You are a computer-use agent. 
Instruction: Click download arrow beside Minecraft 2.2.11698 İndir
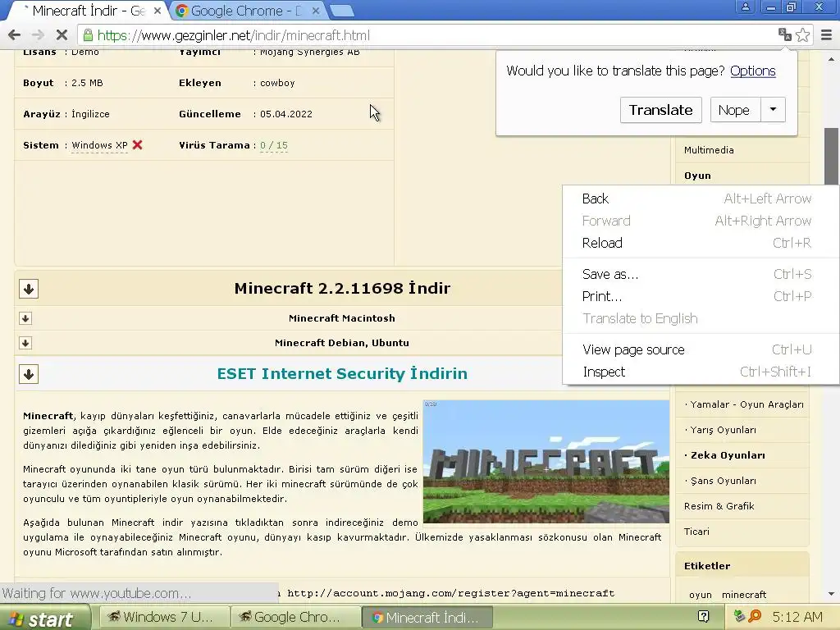(29, 289)
